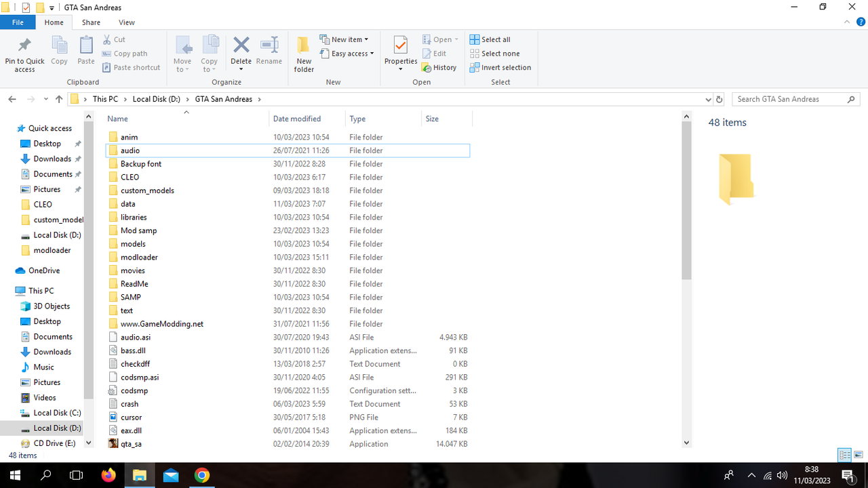Click the Copy ribbon icon
The image size is (868, 488).
click(x=60, y=51)
